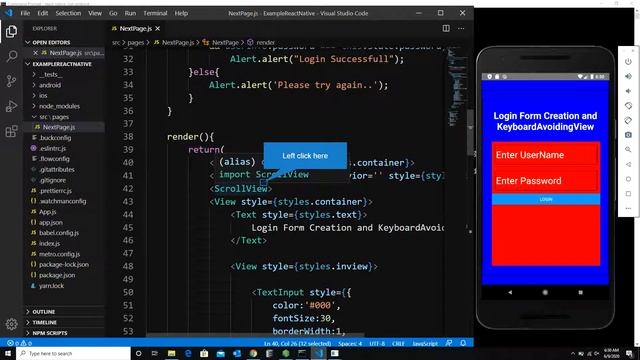Click the feedback icon in the status bar
This screenshot has height=360, width=640.
point(449,343)
